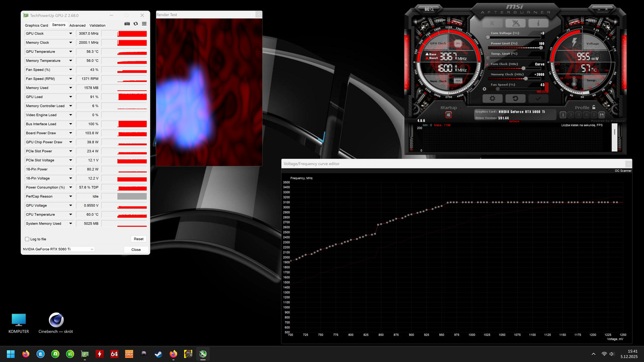Open the Afterburner information (i) button
The height and width of the screenshot is (362, 644).
538,23
